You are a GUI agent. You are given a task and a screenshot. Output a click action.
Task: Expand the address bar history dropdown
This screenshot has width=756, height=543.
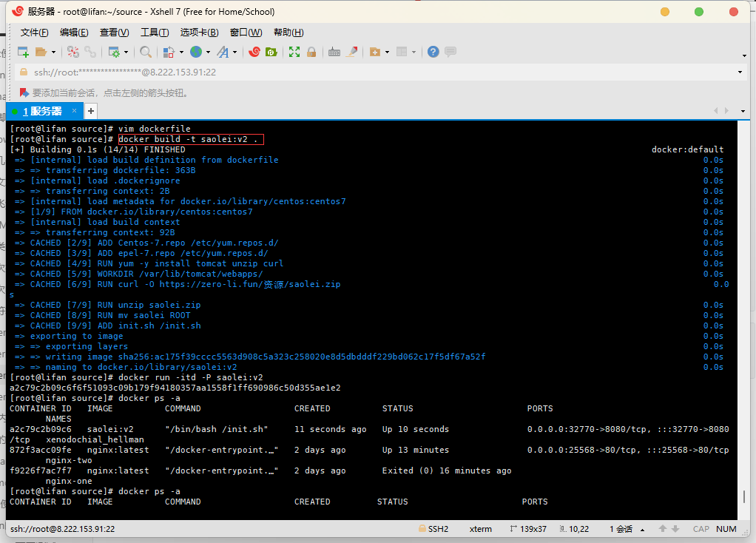coord(740,72)
